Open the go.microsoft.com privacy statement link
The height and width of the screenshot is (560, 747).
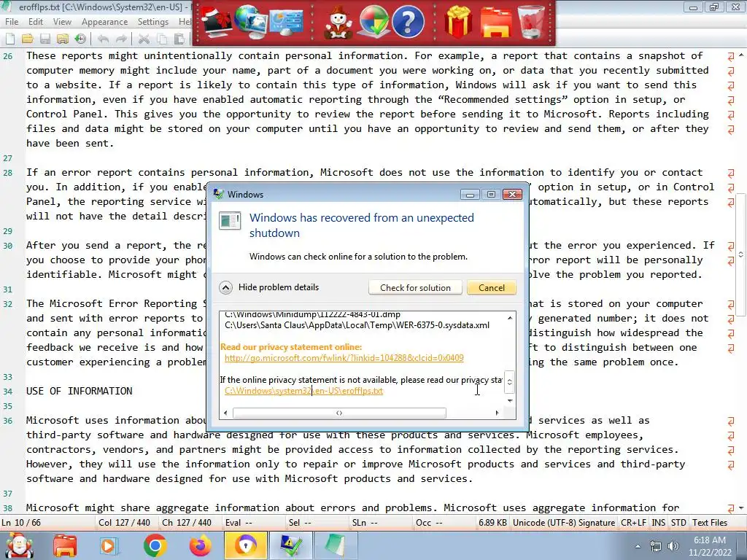point(344,357)
